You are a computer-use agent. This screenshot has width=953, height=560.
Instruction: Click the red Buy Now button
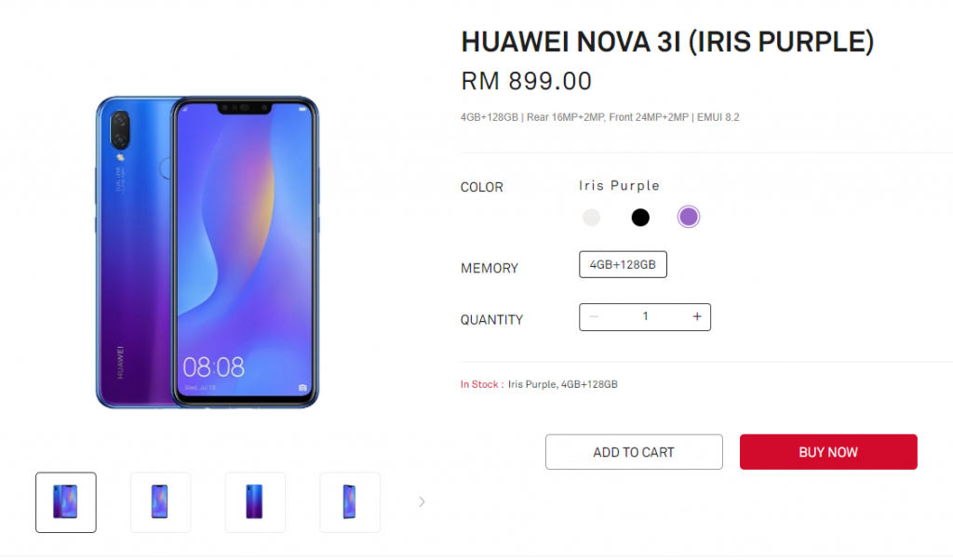click(828, 452)
